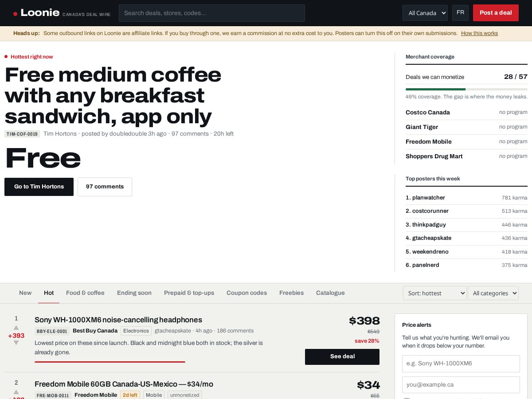
Task: Switch language with the FR button
Action: tap(460, 12)
